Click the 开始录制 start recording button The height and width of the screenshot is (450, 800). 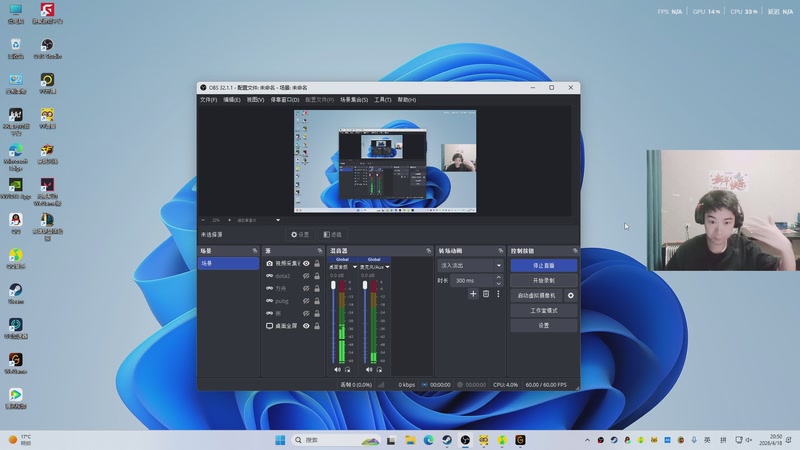pyautogui.click(x=544, y=280)
